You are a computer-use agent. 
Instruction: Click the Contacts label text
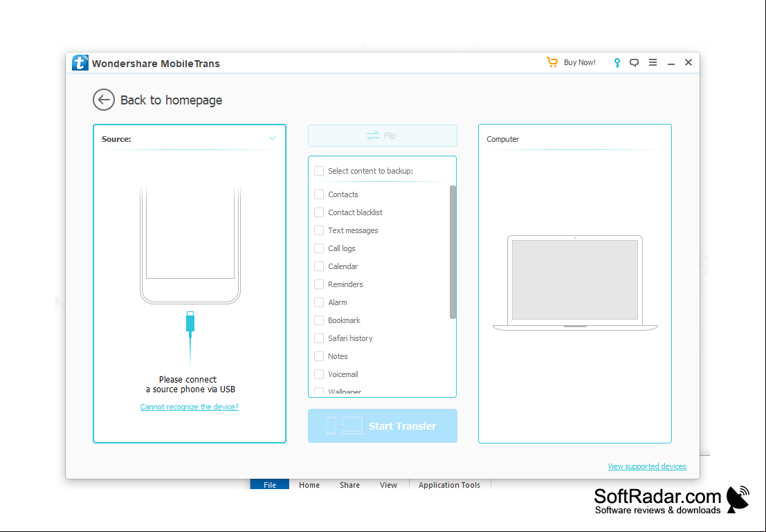pos(343,194)
